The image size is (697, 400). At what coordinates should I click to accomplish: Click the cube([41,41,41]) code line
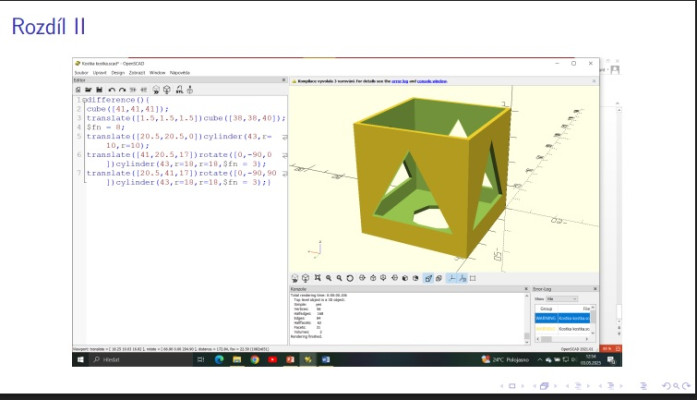[x=128, y=109]
